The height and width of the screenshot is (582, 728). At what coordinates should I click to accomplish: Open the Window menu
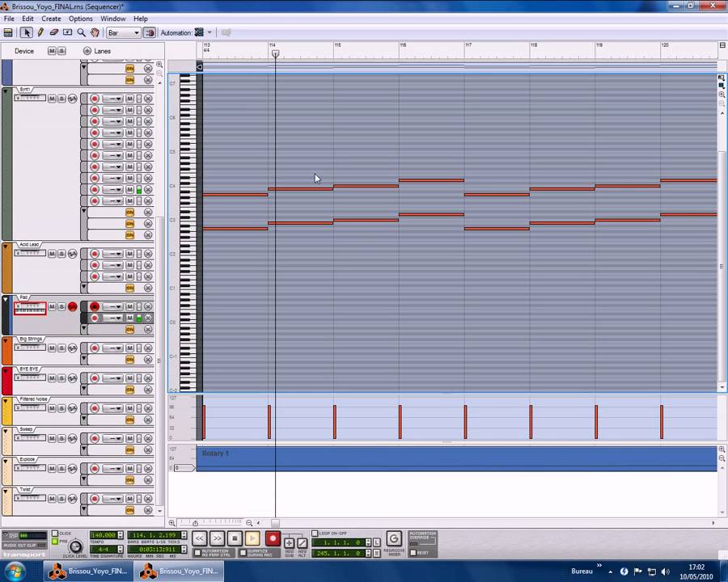(112, 19)
